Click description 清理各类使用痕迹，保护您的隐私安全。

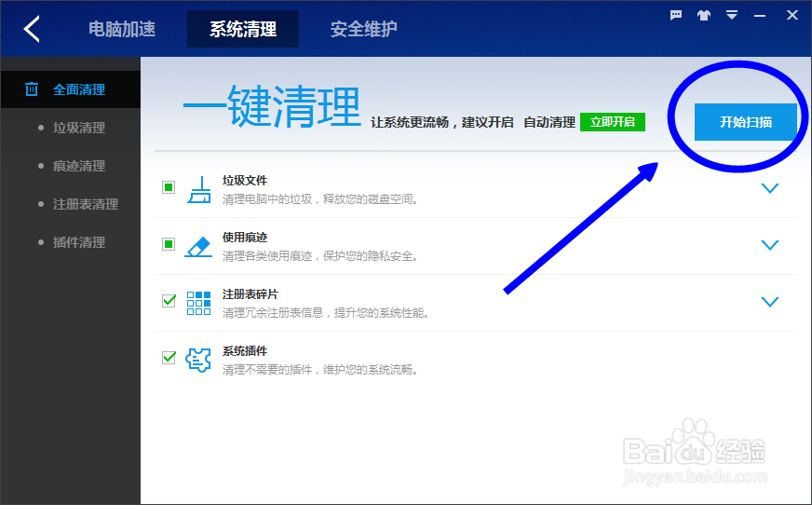point(320,256)
